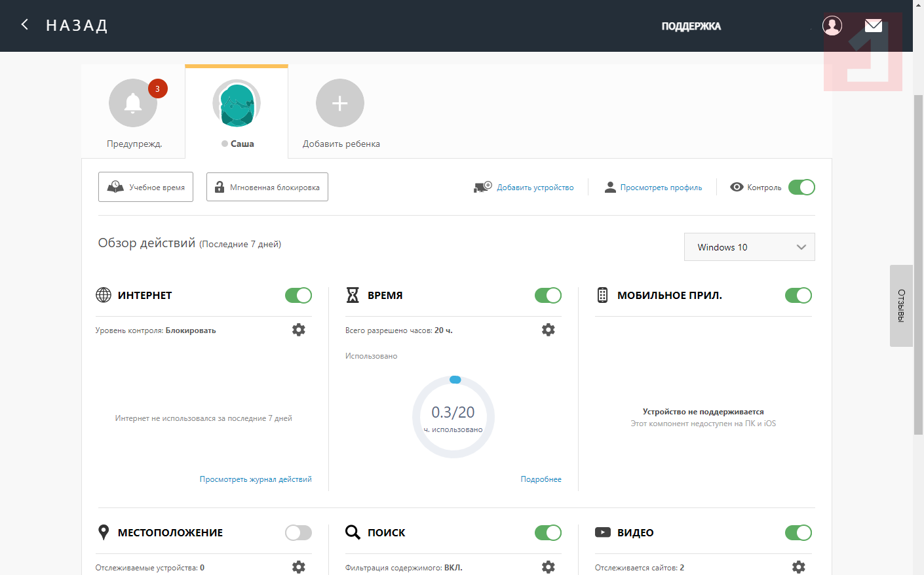This screenshot has width=924, height=575.
Task: Open the mail envelope icon
Action: (x=874, y=26)
